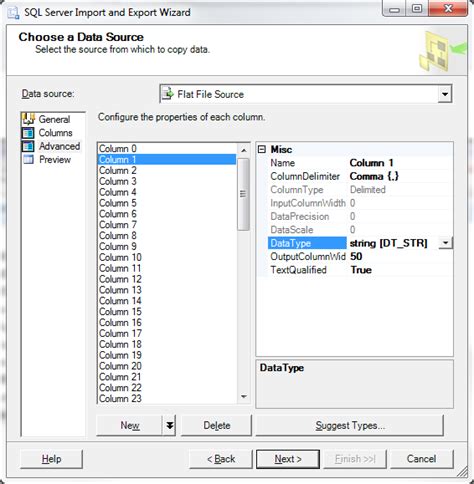The height and width of the screenshot is (484, 474).
Task: Click the DataPrecision property label
Action: (x=300, y=216)
